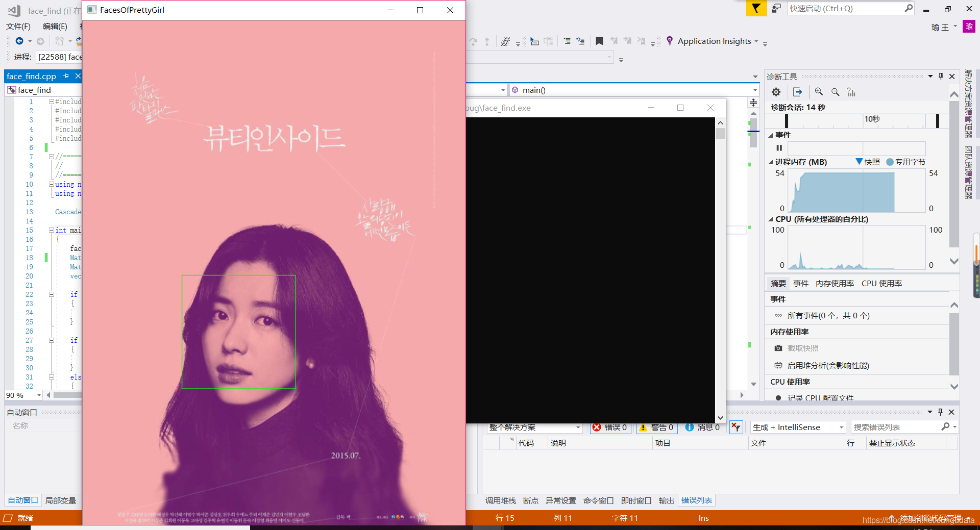Screen dimensions: 980x530
Task: Open the entire solution scope dropdown
Action: click(578, 427)
